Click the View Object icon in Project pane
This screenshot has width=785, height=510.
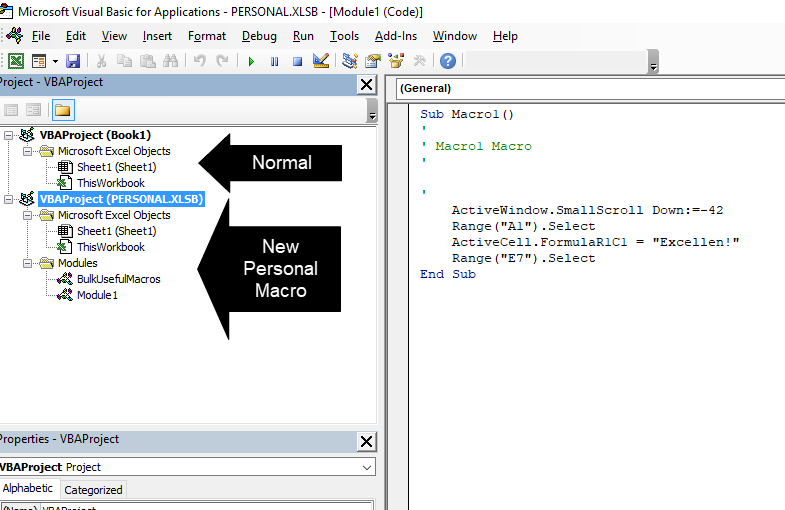[x=33, y=110]
